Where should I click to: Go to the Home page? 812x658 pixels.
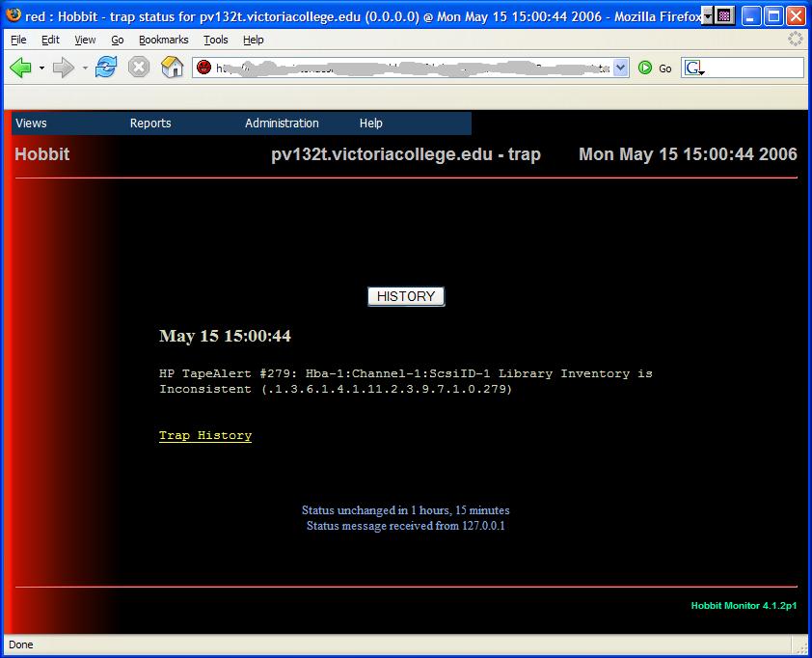[x=172, y=68]
